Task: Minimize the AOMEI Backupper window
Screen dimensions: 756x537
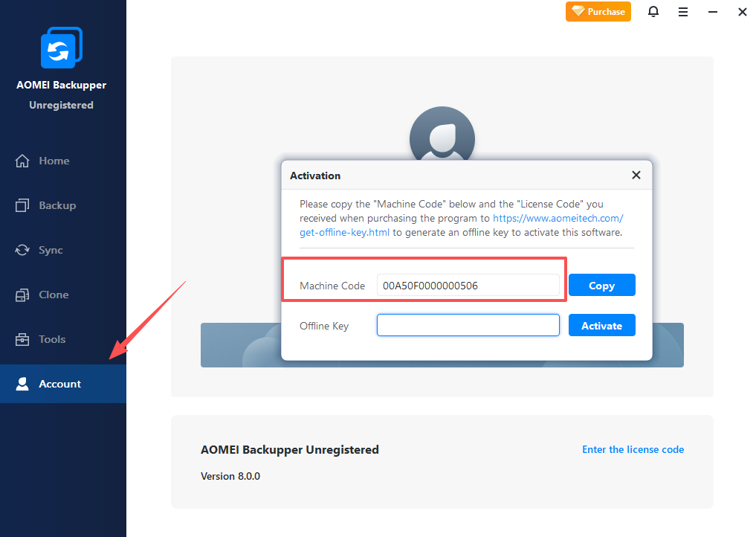Action: 713,12
